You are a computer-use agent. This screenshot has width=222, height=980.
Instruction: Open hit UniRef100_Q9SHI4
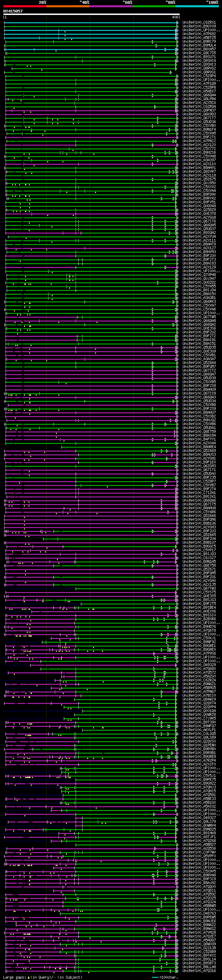pos(199,60)
